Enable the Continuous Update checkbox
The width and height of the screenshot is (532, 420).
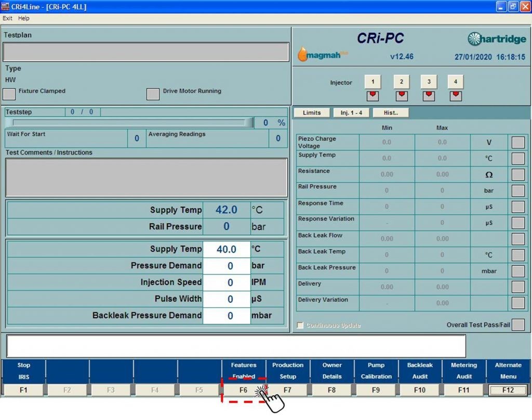click(x=300, y=326)
